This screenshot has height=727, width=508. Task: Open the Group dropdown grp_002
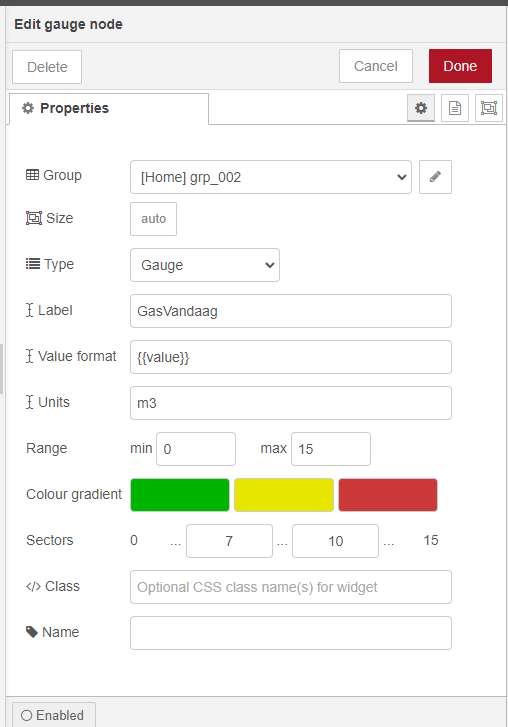point(271,177)
